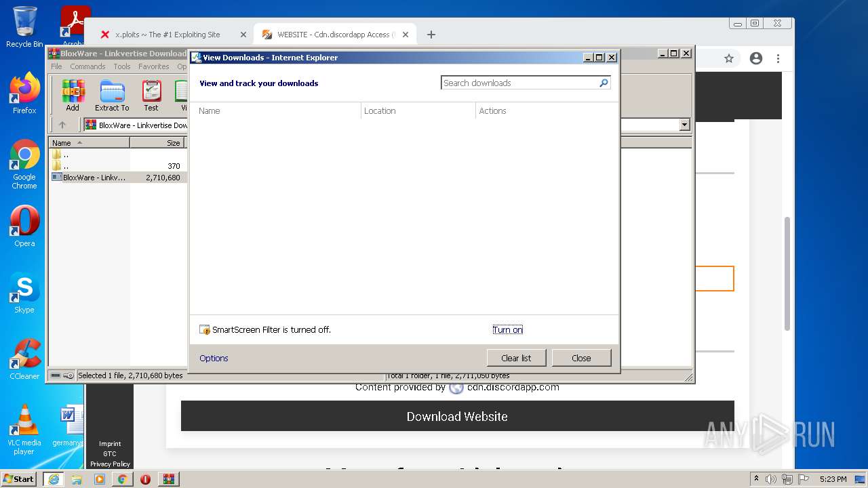
Task: Select the folder row with size 370
Action: click(x=117, y=166)
